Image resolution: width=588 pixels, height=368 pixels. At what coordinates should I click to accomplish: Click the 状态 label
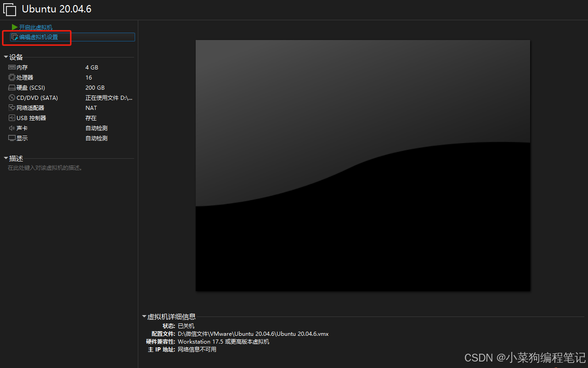click(169, 326)
